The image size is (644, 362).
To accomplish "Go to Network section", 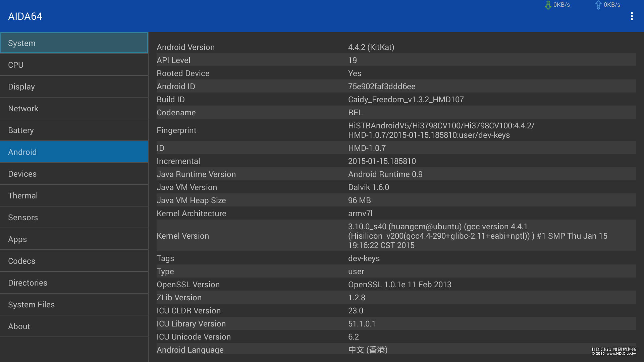I will coord(74,108).
